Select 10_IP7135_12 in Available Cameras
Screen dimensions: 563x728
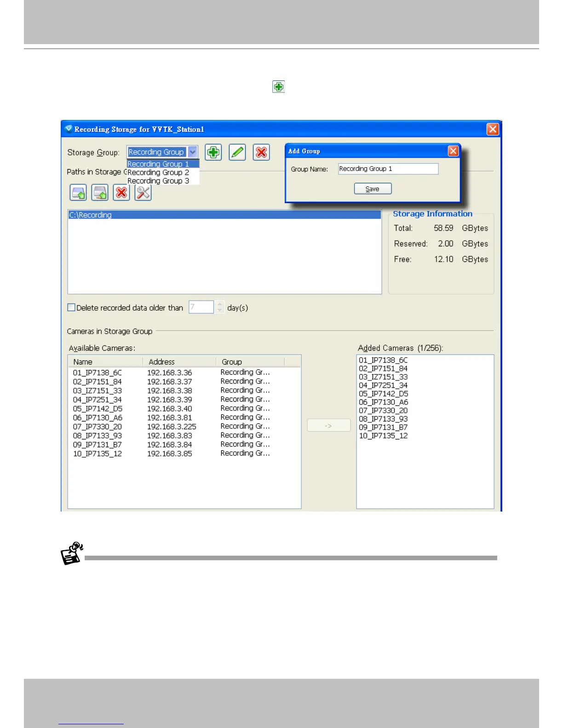tap(184, 454)
